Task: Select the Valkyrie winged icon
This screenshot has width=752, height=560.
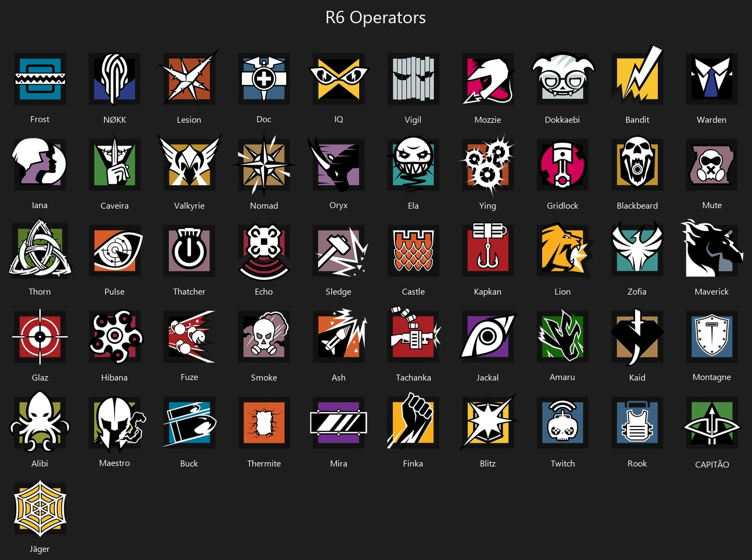Action: click(x=189, y=162)
